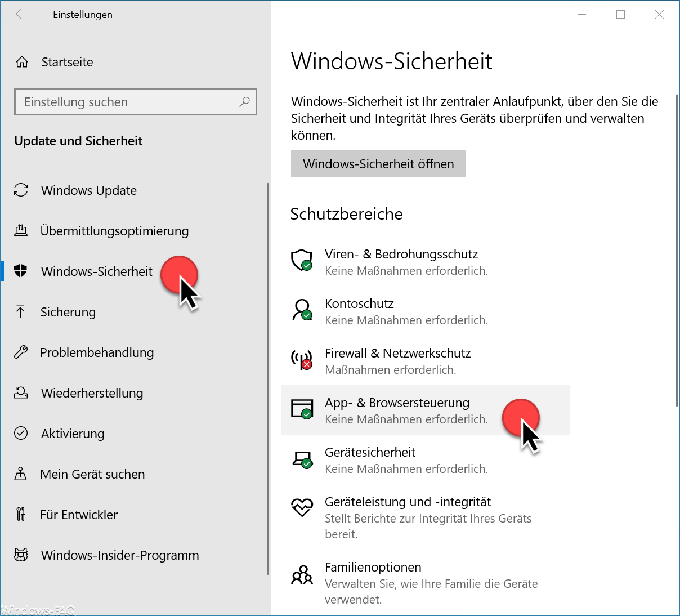Open Familienoptionen
The image size is (680, 616).
tap(373, 567)
